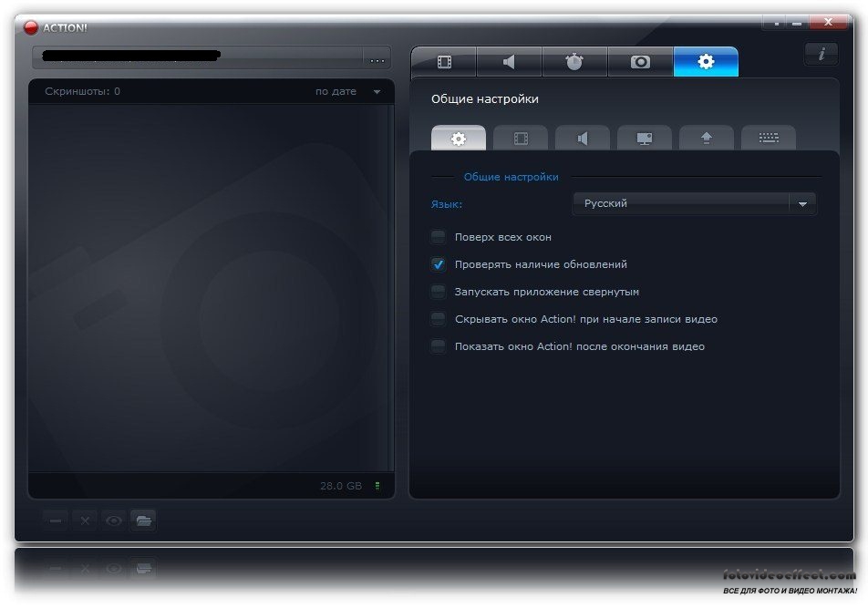
Task: Click the delete X button below list
Action: pos(85,520)
